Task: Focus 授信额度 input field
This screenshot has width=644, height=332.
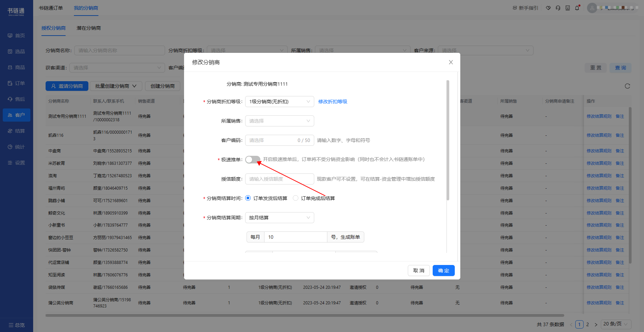Action: (280, 179)
